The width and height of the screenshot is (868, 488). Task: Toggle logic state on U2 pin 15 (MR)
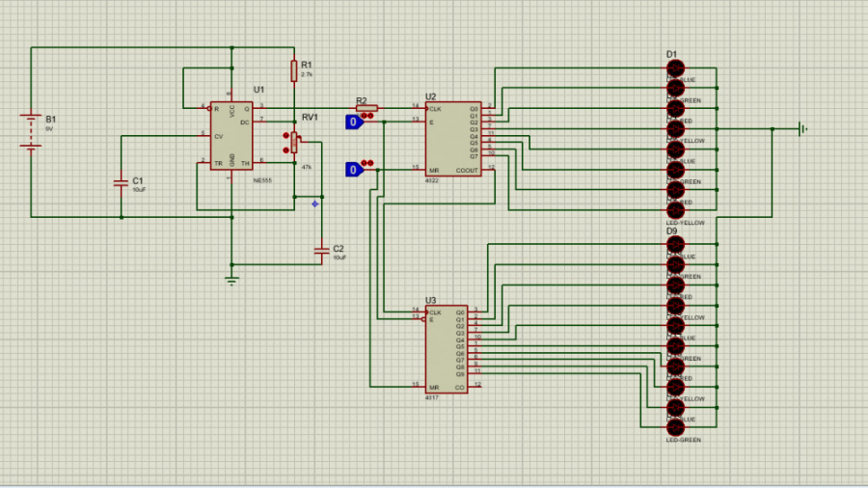354,170
